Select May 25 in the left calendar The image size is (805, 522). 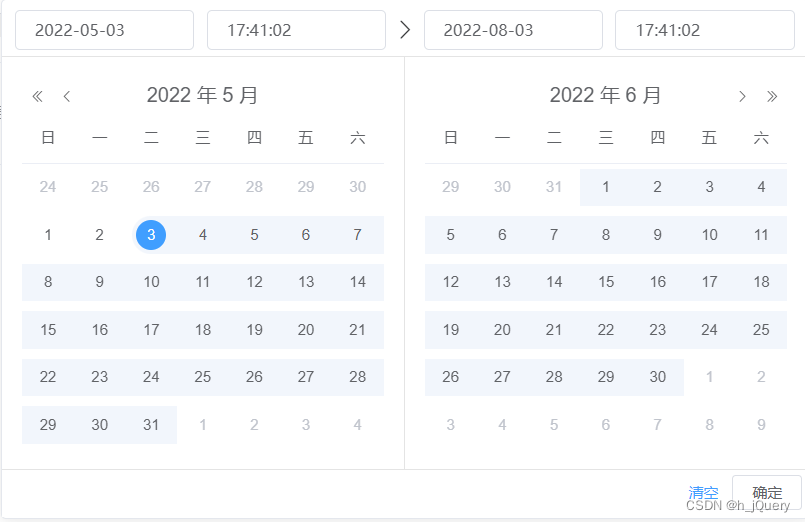click(203, 377)
